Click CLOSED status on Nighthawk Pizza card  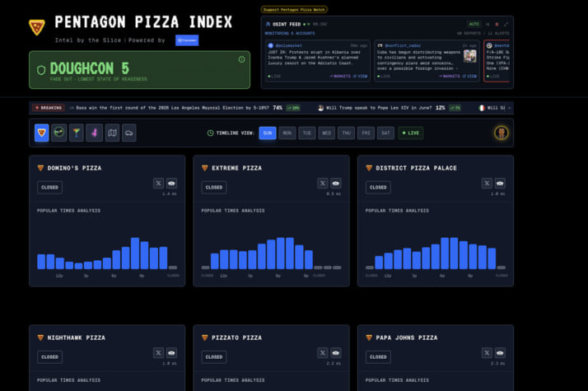[x=50, y=357]
